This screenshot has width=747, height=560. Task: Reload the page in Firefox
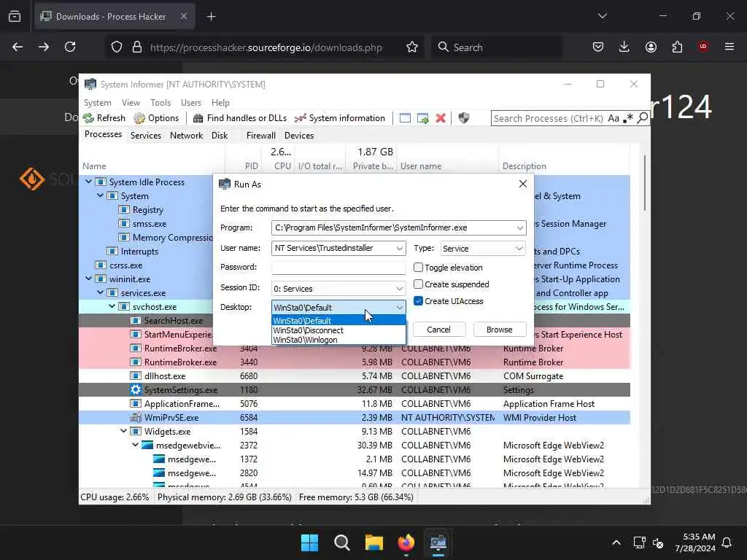click(70, 47)
